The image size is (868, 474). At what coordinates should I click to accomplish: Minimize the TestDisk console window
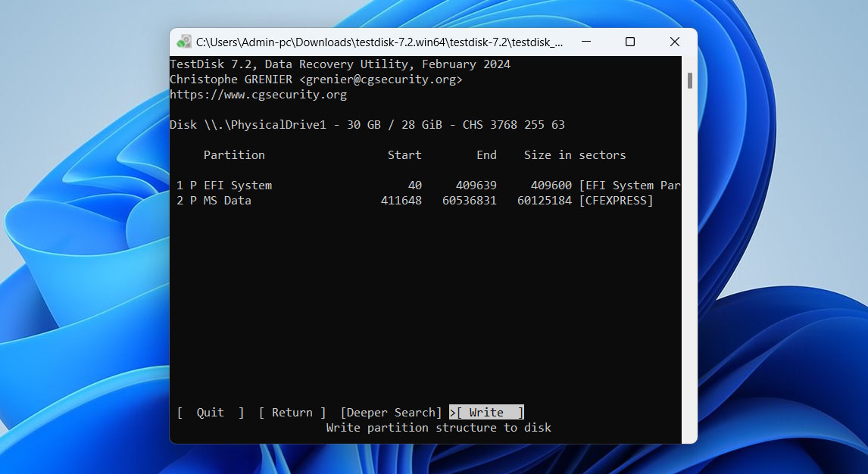click(x=586, y=42)
